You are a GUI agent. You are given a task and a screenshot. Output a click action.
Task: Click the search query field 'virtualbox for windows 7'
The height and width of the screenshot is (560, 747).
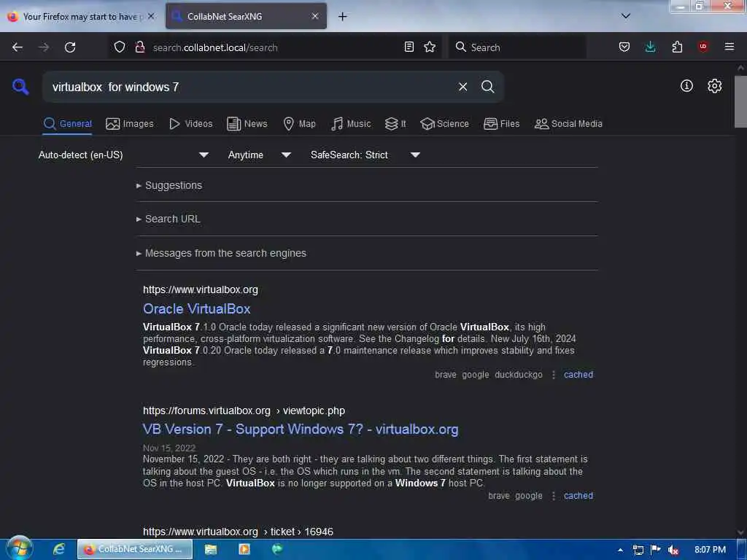[250, 87]
